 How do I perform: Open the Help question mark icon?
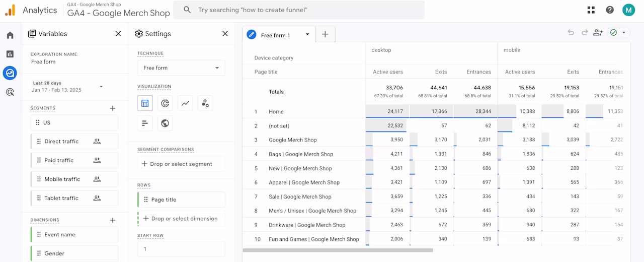tap(610, 10)
